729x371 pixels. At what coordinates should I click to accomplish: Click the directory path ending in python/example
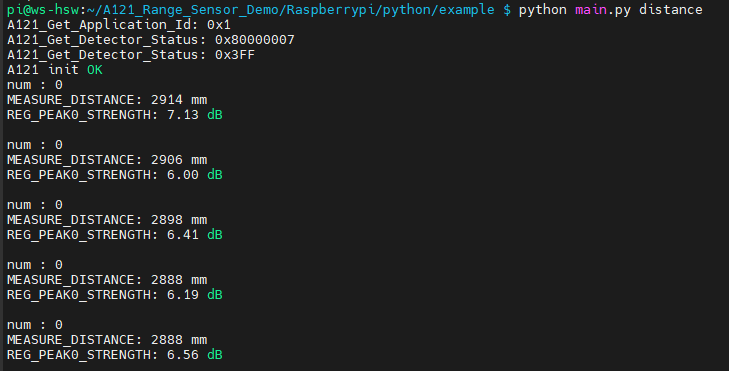point(291,10)
